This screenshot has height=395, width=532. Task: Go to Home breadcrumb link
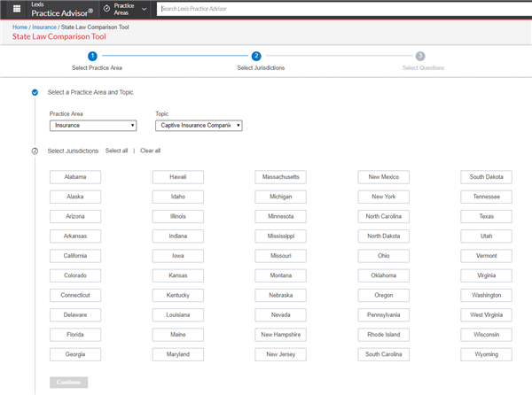(x=20, y=27)
